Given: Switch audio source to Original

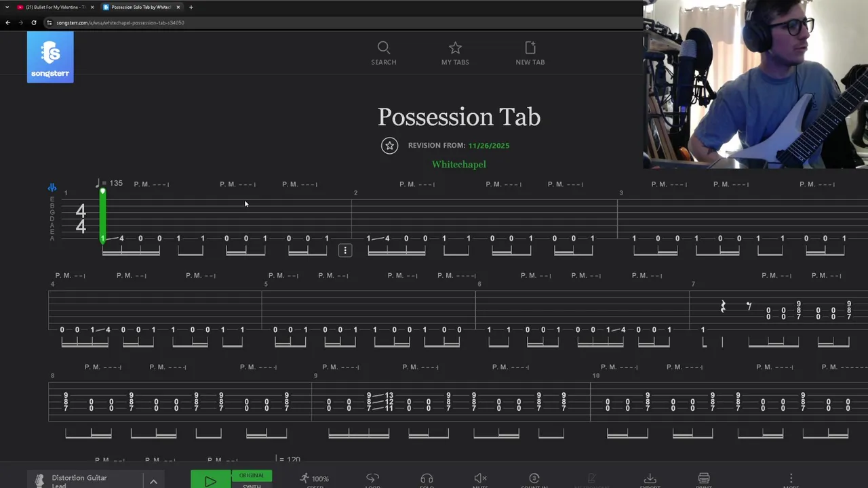Looking at the screenshot, I should tap(252, 475).
